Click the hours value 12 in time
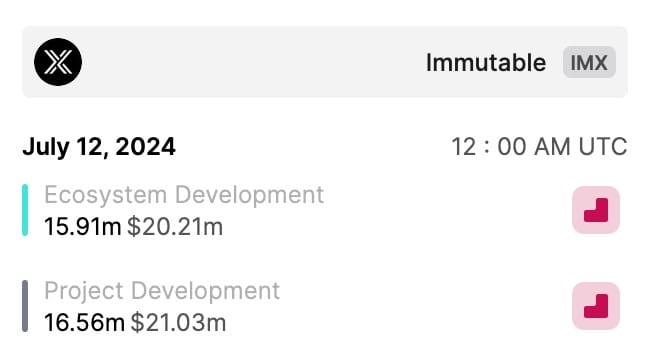This screenshot has width=652, height=360. point(464,147)
